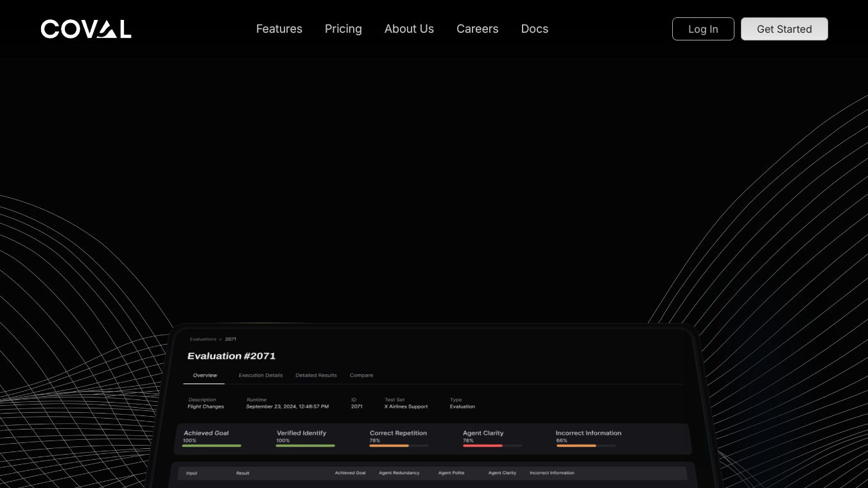The height and width of the screenshot is (488, 868).
Task: Switch to the Detailed Results tab
Action: (316, 375)
